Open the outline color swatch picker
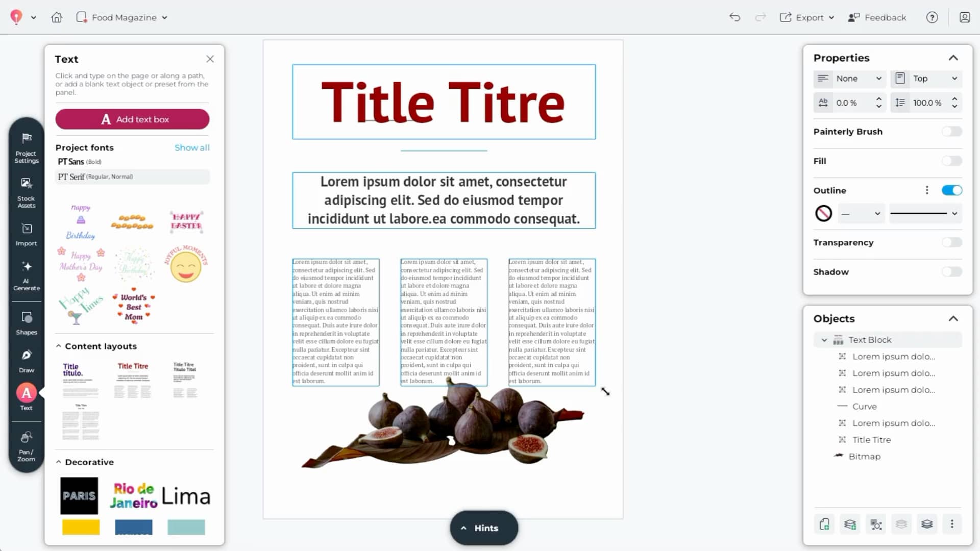 pos(824,213)
